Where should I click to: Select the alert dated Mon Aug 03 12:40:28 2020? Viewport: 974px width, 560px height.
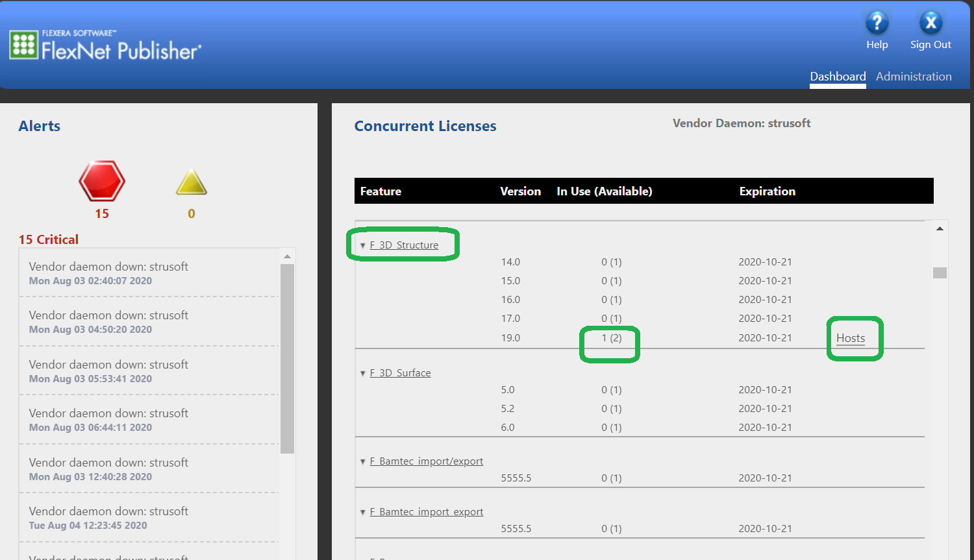(149, 469)
